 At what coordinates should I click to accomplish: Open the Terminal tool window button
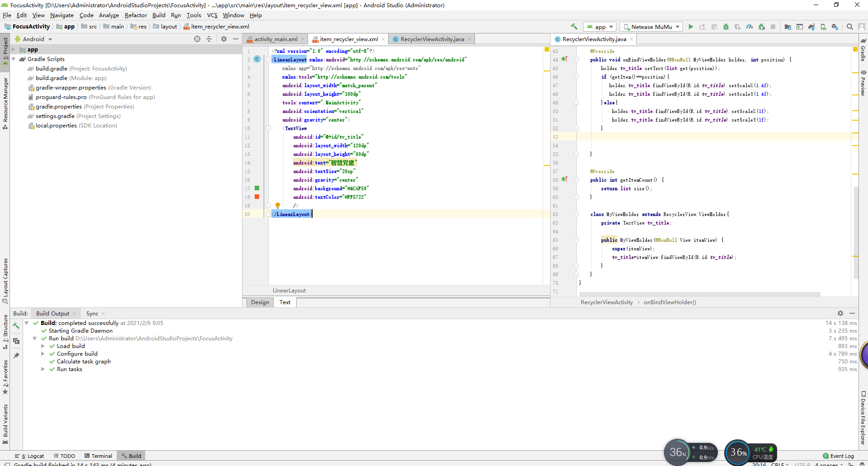[x=98, y=456]
